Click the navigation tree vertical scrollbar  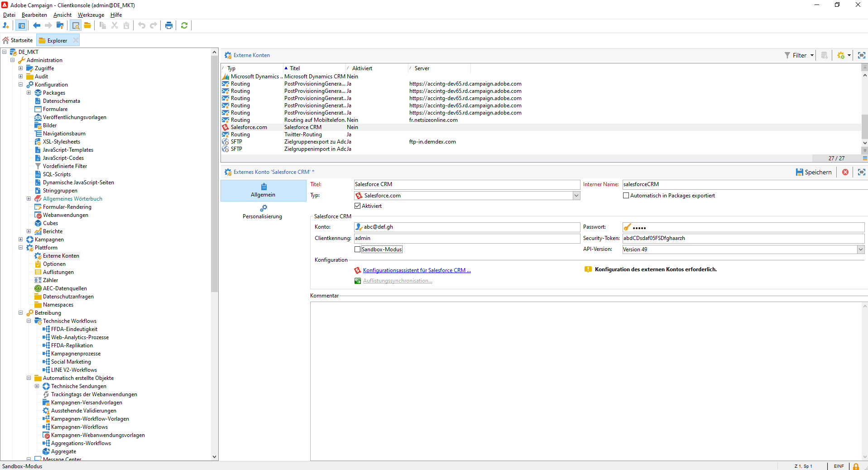coord(215,173)
